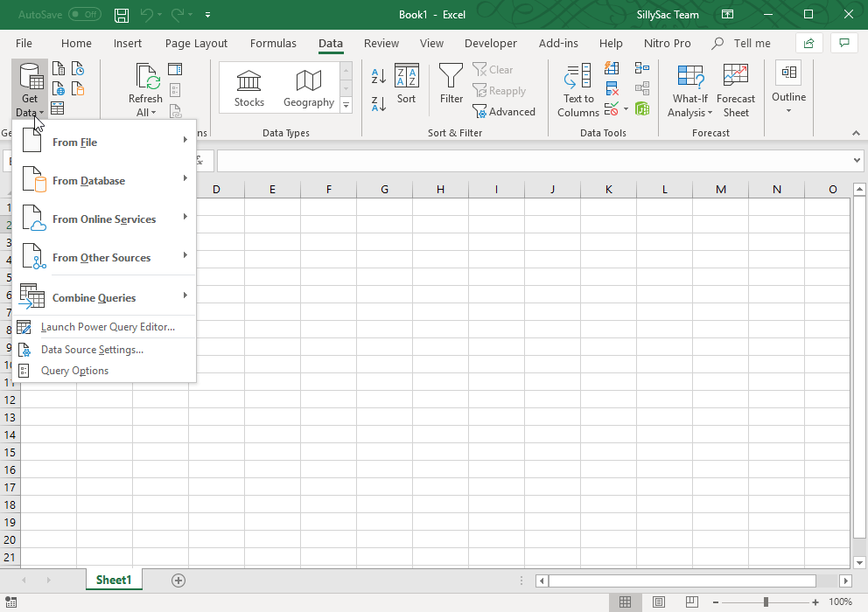Create a Forecast Sheet
Image resolution: width=868 pixels, height=612 pixels.
click(736, 89)
